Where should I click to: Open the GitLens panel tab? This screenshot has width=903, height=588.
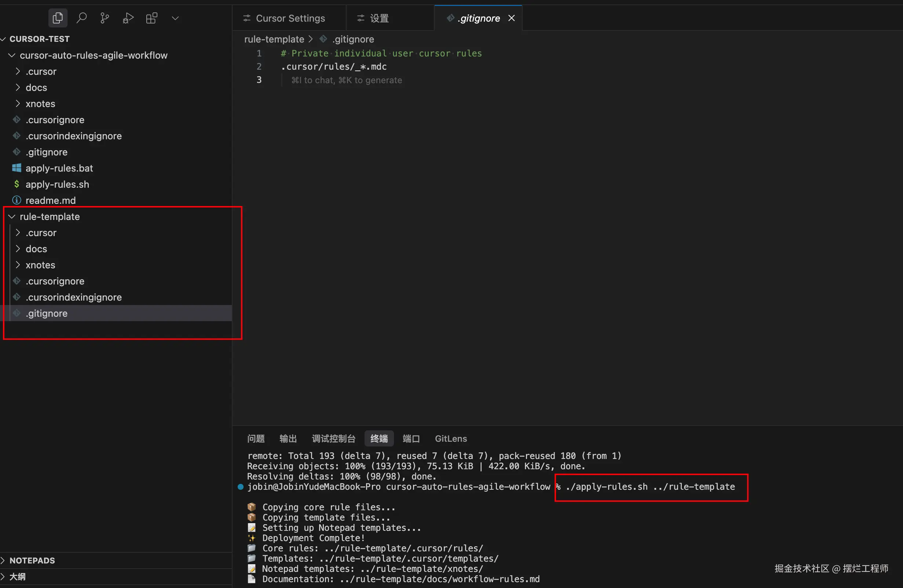point(450,438)
